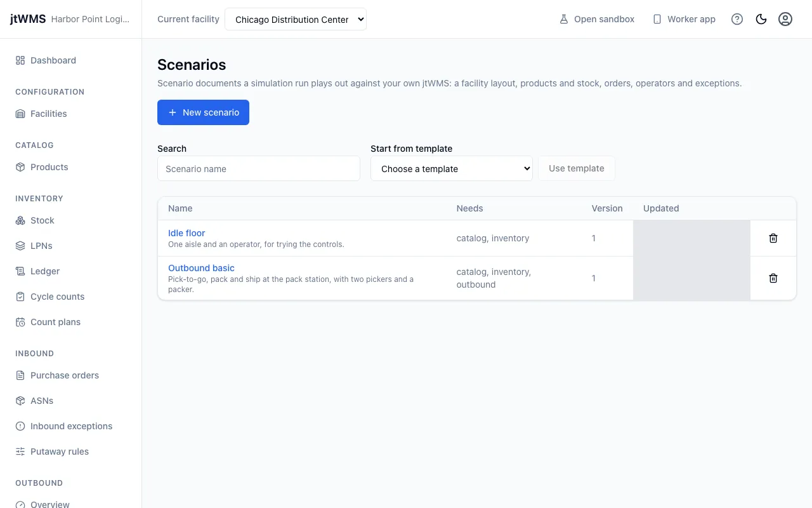Click the New scenario button
The image size is (812, 508).
tap(203, 112)
